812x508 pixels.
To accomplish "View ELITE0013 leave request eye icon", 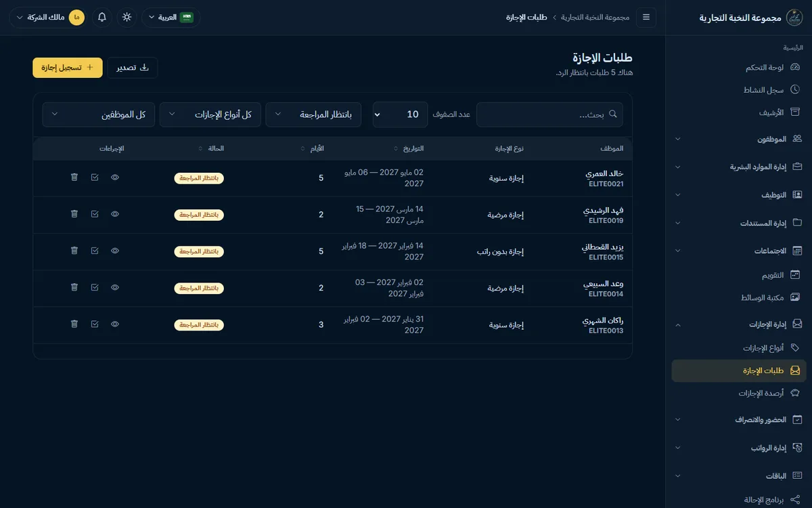I will 115,324.
